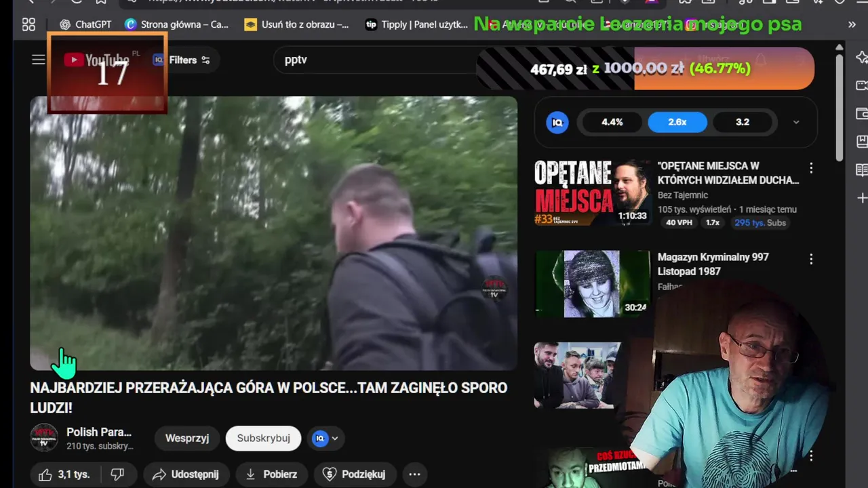Open the 'Bez Tajemnic' channel name
The width and height of the screenshot is (868, 488).
[x=683, y=195]
